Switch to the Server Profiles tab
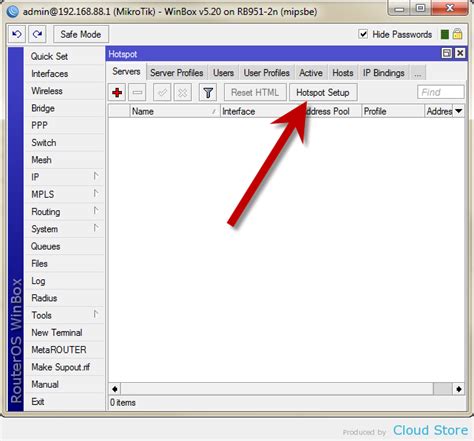 pos(177,73)
